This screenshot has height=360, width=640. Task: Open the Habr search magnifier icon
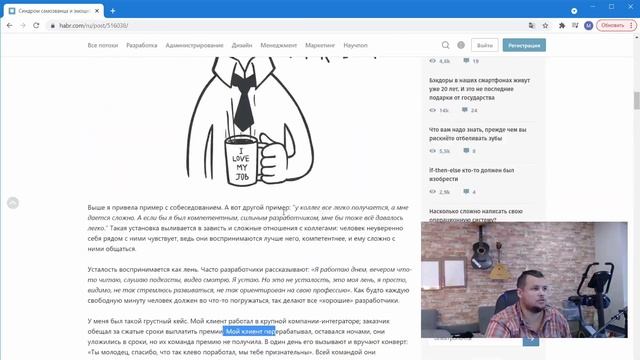click(x=445, y=45)
